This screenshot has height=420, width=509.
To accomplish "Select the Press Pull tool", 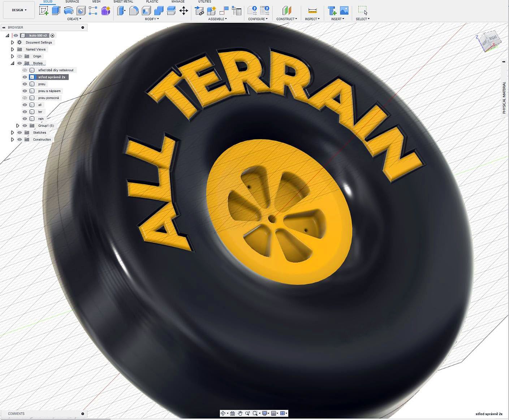I will click(x=121, y=10).
